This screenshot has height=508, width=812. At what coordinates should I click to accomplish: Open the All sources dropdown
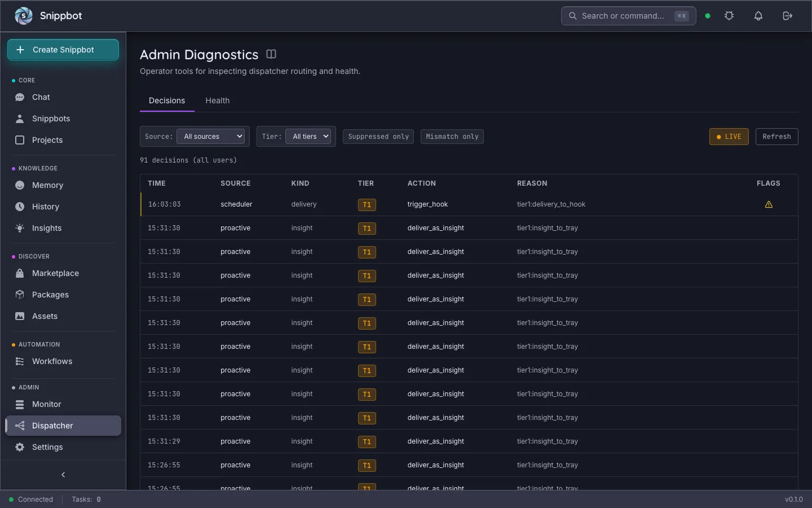pos(210,137)
